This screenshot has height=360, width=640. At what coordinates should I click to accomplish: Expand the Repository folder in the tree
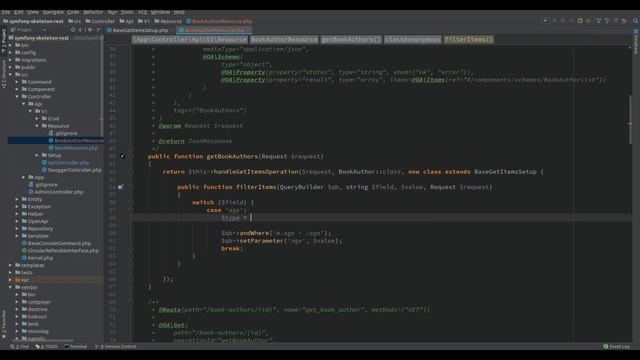(x=17, y=229)
